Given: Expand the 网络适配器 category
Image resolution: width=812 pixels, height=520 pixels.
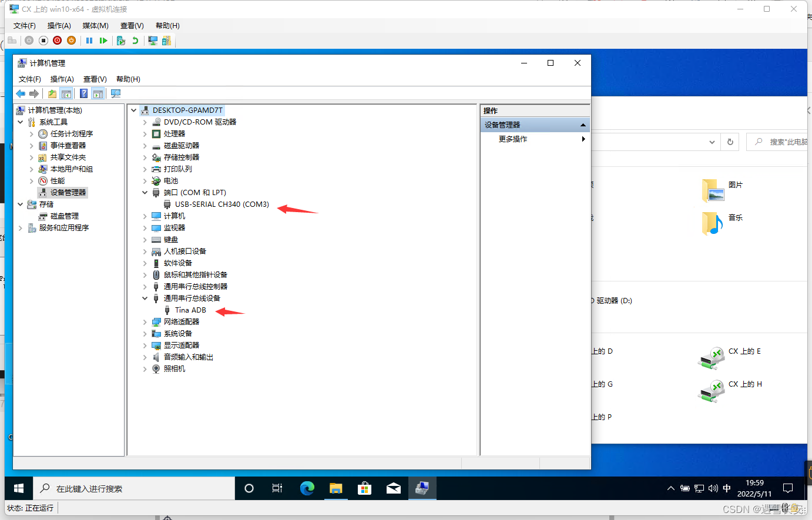Looking at the screenshot, I should (145, 322).
